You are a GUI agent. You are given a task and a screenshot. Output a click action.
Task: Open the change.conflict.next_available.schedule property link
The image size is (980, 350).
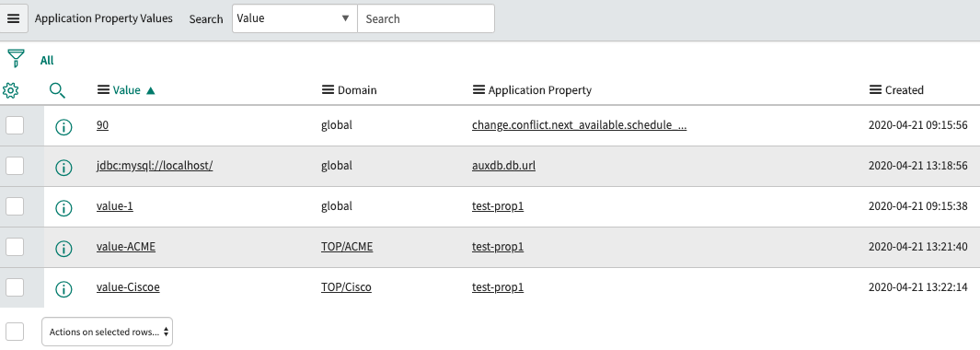580,125
